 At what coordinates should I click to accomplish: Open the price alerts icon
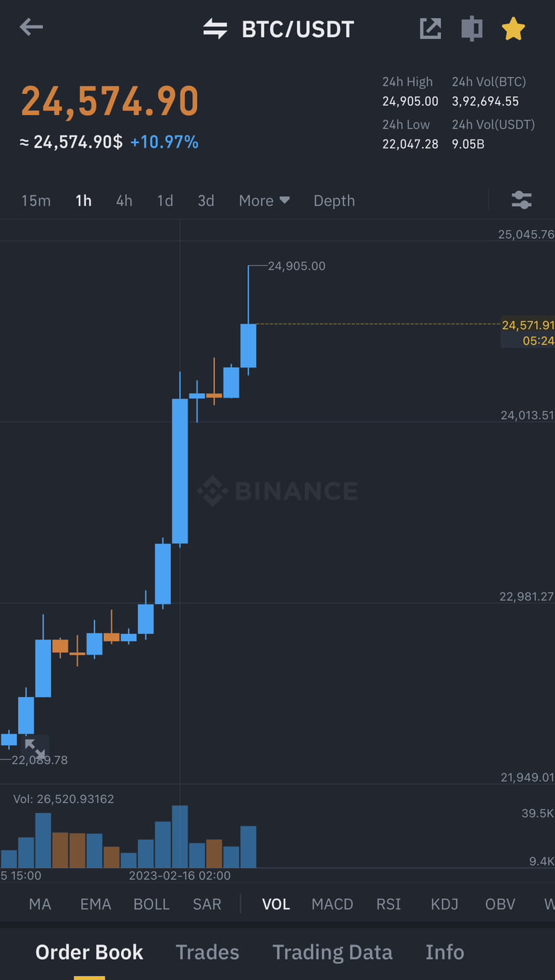[x=471, y=28]
